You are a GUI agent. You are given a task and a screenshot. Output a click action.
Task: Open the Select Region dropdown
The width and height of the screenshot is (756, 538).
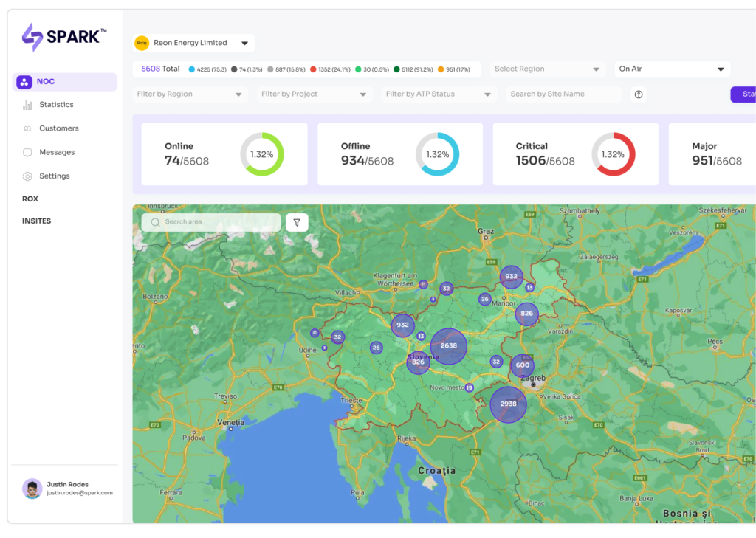point(546,69)
